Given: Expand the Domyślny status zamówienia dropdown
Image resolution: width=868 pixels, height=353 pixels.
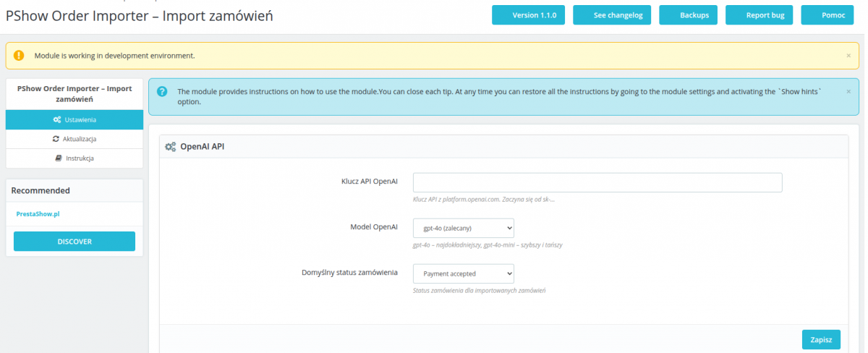Looking at the screenshot, I should point(464,273).
